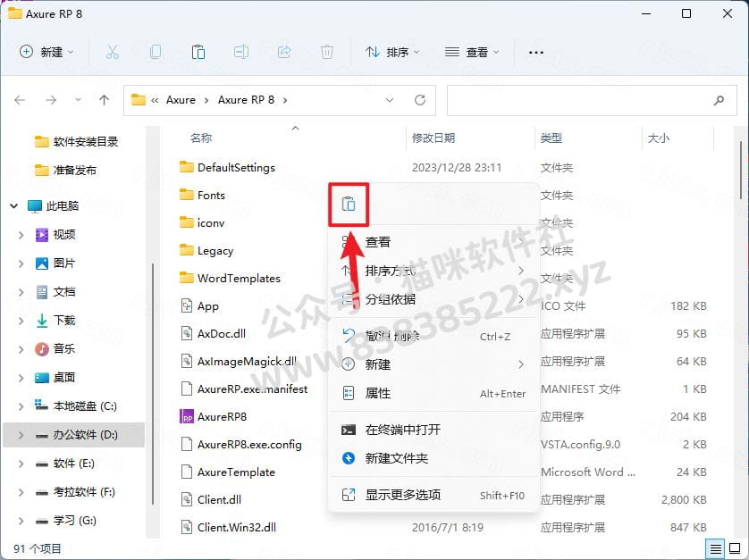The image size is (749, 560).
Task: Choose 查看 in the context menu
Action: click(433, 242)
